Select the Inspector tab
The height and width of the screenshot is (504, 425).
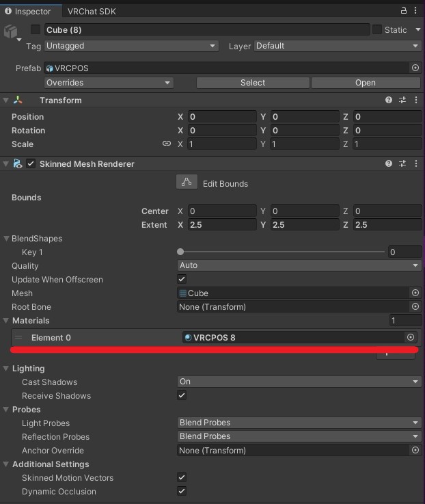coord(28,11)
